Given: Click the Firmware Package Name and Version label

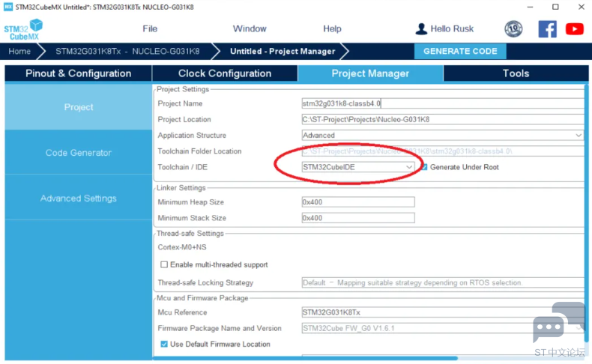Looking at the screenshot, I should coord(220,328).
